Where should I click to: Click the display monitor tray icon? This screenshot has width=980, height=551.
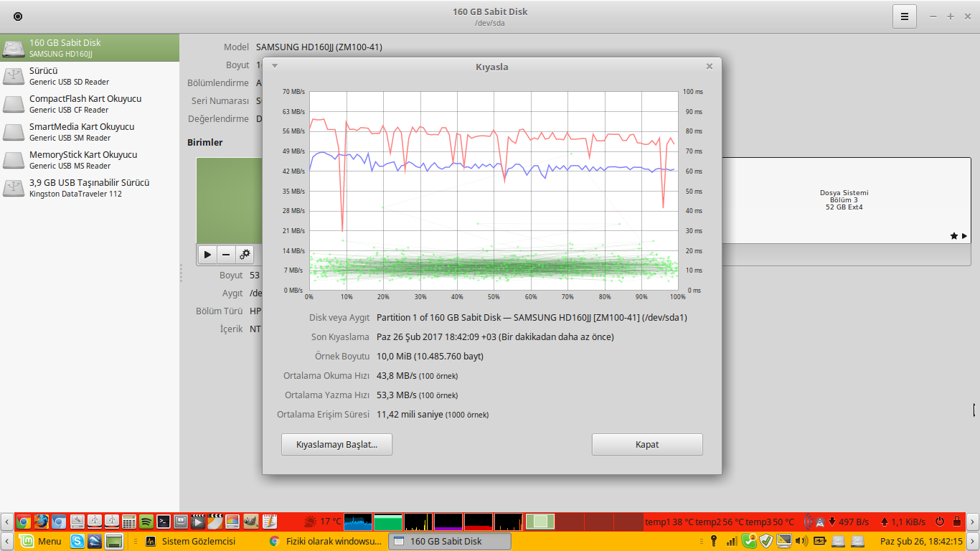(x=784, y=541)
